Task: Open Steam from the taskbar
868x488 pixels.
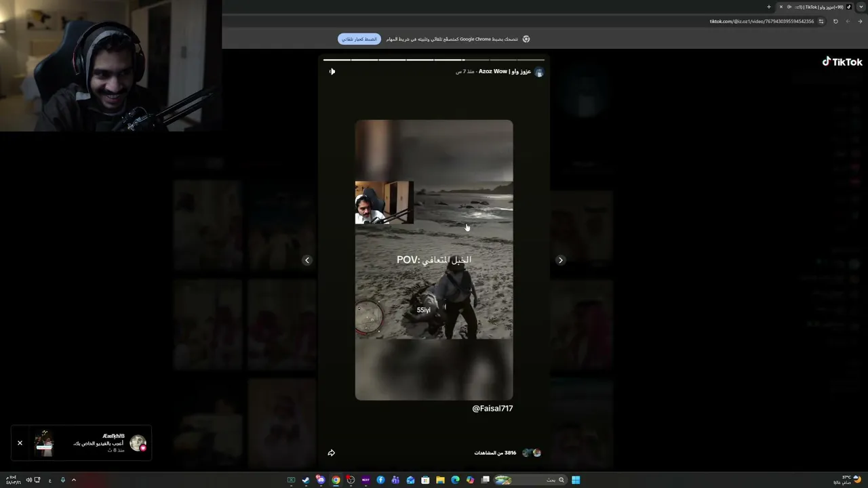Action: point(306,480)
